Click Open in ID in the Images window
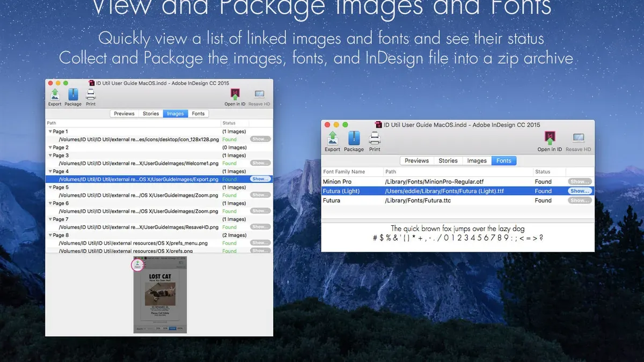644x362 pixels. coord(235,98)
